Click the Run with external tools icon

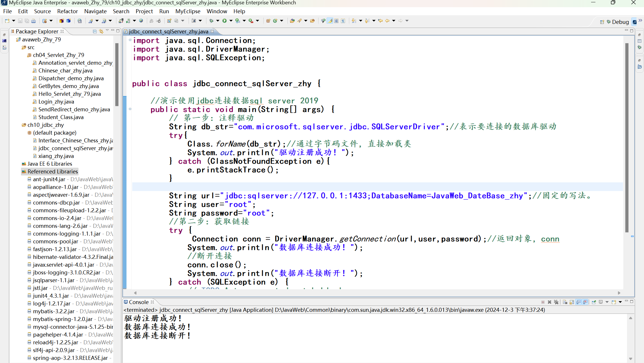pyautogui.click(x=251, y=21)
